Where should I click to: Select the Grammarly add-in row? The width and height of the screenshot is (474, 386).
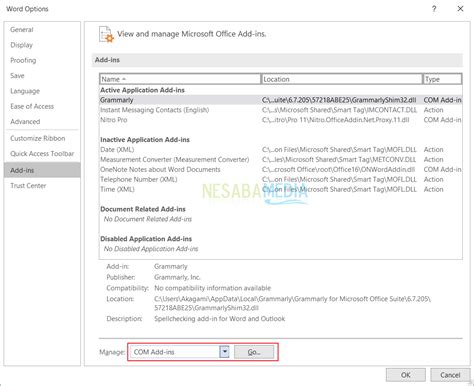tap(281, 100)
